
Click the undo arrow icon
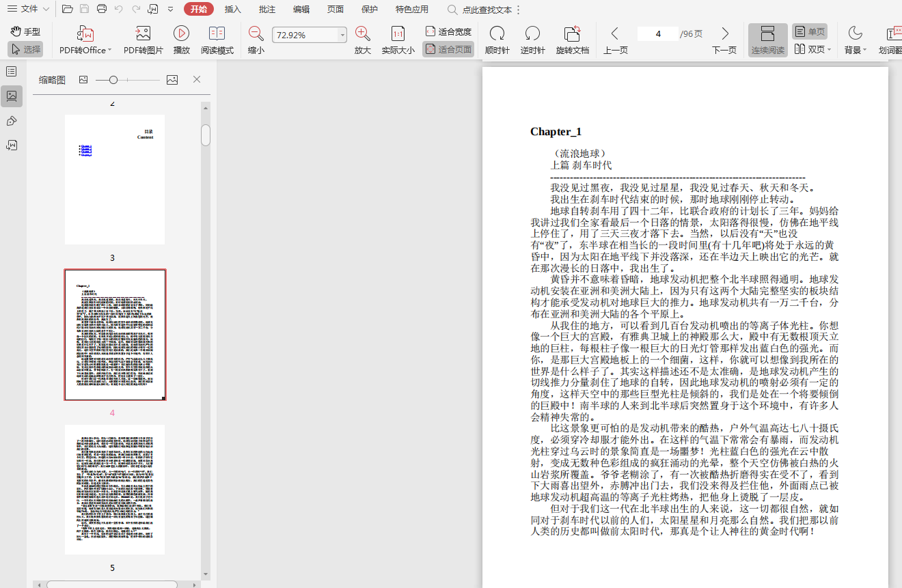click(119, 9)
